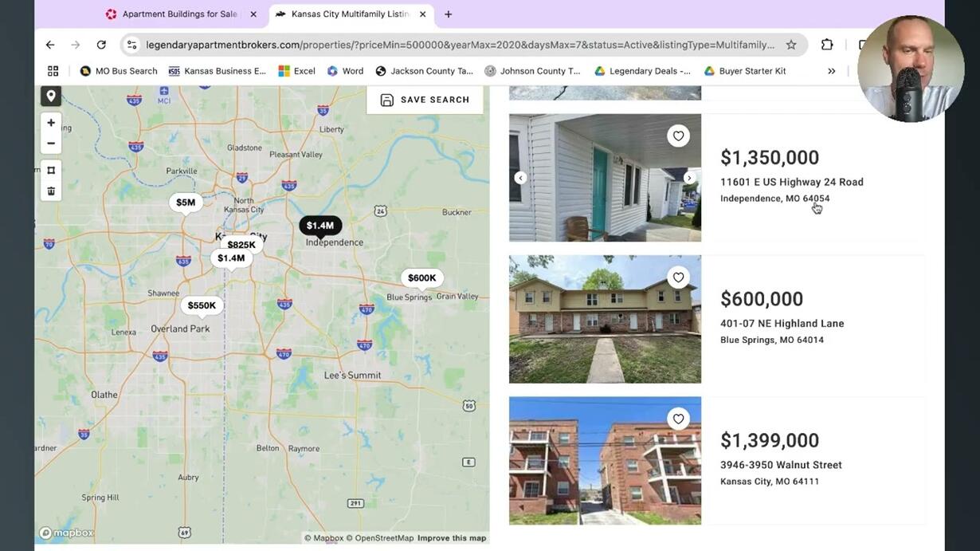The image size is (980, 551).
Task: Show next photo of Highway 24 listing
Action: [x=689, y=178]
